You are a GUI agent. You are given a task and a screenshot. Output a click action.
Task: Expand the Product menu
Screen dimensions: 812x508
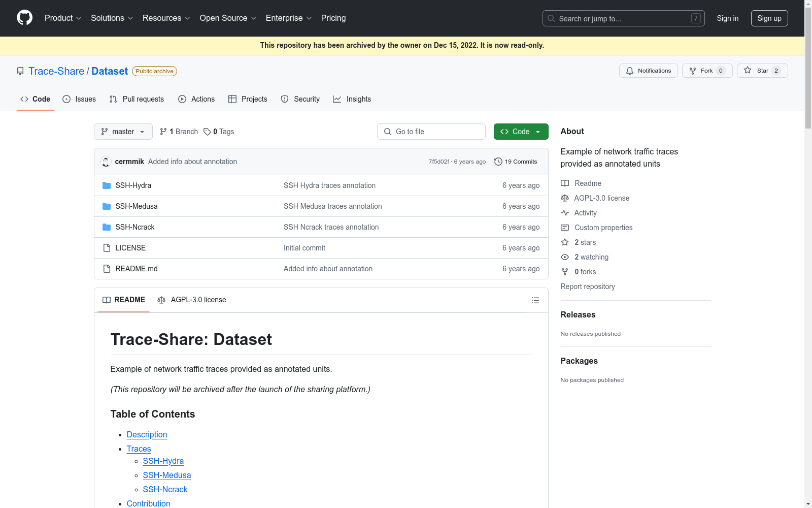[63, 18]
